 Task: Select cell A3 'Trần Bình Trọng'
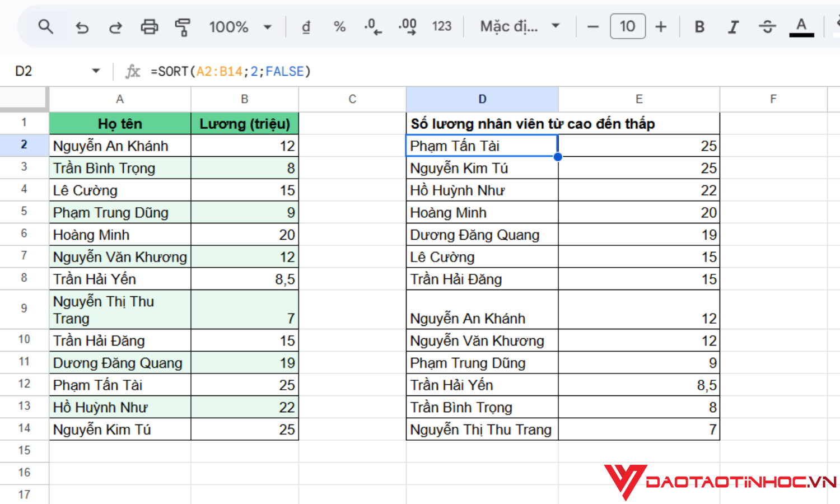coord(120,168)
